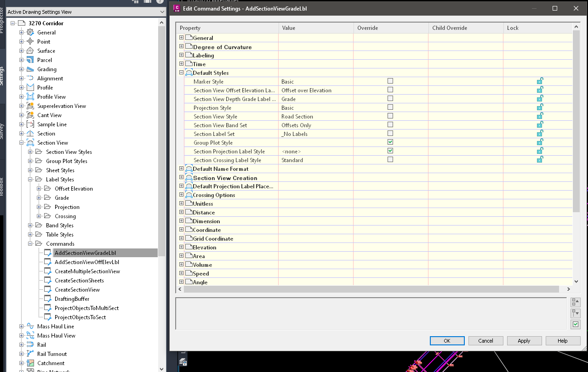This screenshot has width=588, height=372.
Task: Click the Cancel button
Action: point(485,340)
